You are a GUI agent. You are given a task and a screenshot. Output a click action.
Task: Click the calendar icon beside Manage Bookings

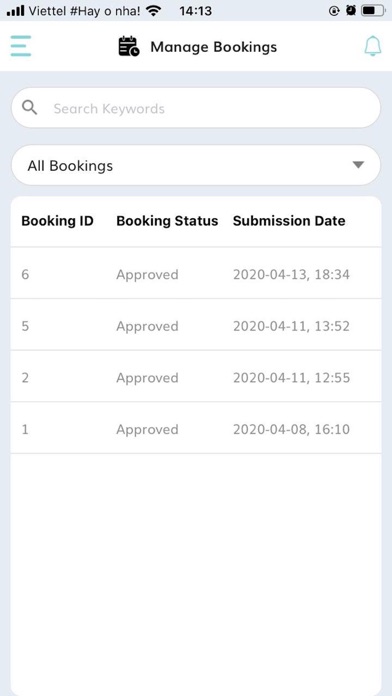click(129, 47)
